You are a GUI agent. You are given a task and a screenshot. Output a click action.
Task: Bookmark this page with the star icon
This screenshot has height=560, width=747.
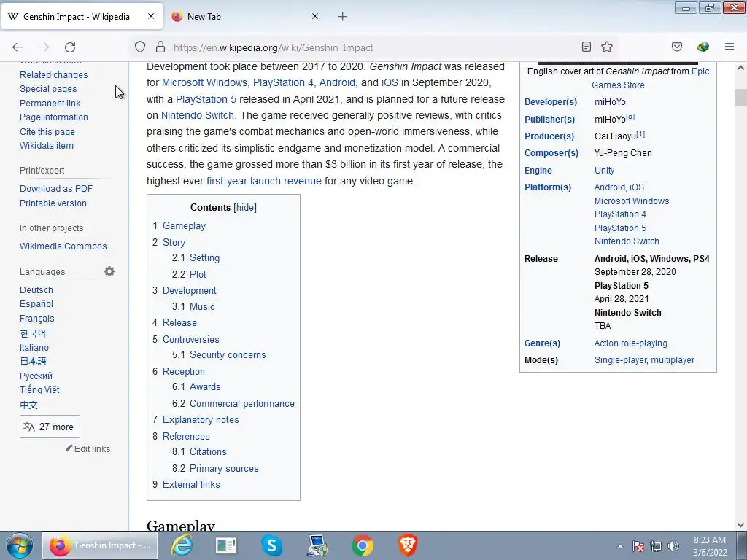[607, 47]
